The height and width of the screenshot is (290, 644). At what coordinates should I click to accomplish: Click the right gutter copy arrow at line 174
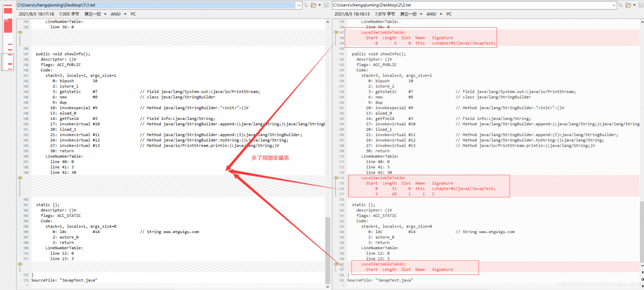[x=336, y=178]
